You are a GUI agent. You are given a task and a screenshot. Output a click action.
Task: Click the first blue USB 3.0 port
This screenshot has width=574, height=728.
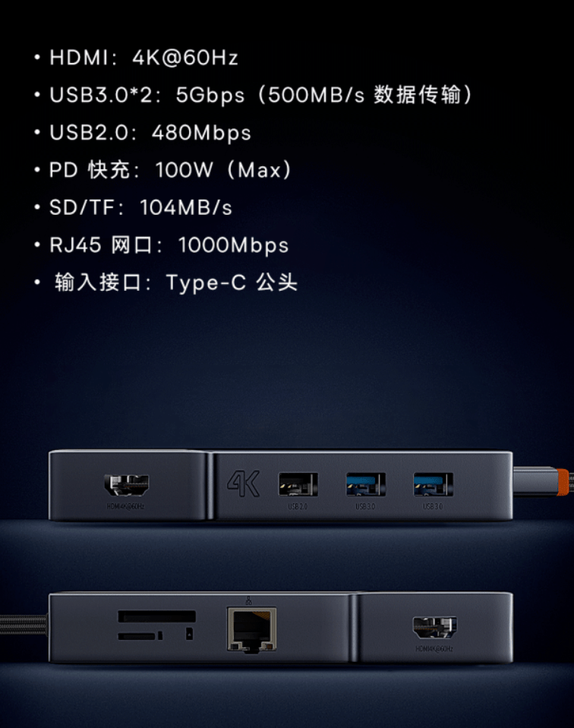click(366, 484)
